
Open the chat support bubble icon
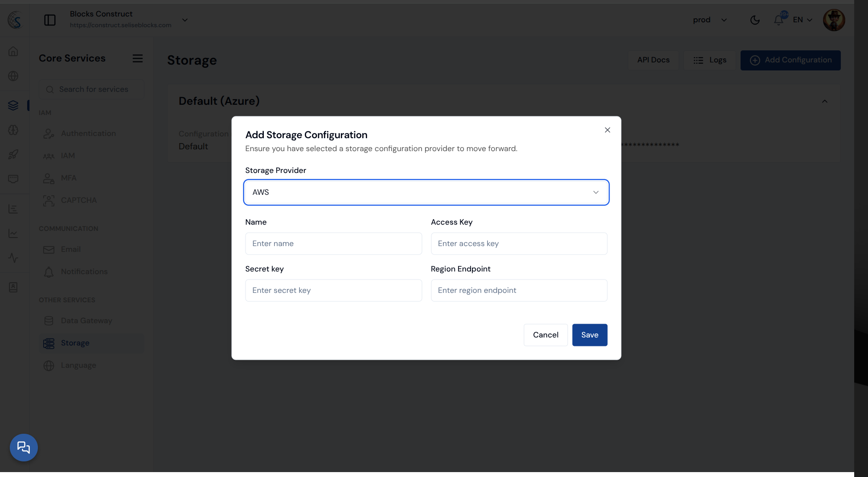click(24, 447)
